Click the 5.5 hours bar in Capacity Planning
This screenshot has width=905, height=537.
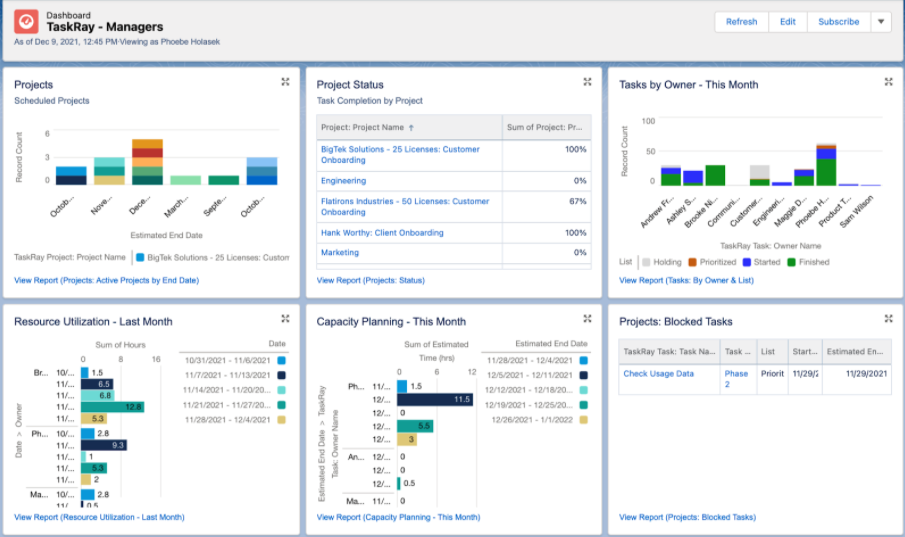pos(415,426)
